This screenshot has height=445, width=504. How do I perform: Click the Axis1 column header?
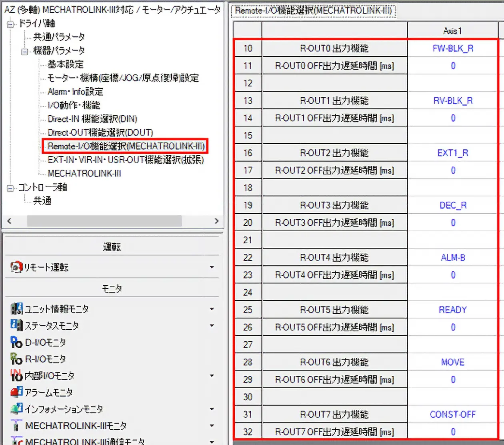(x=452, y=31)
